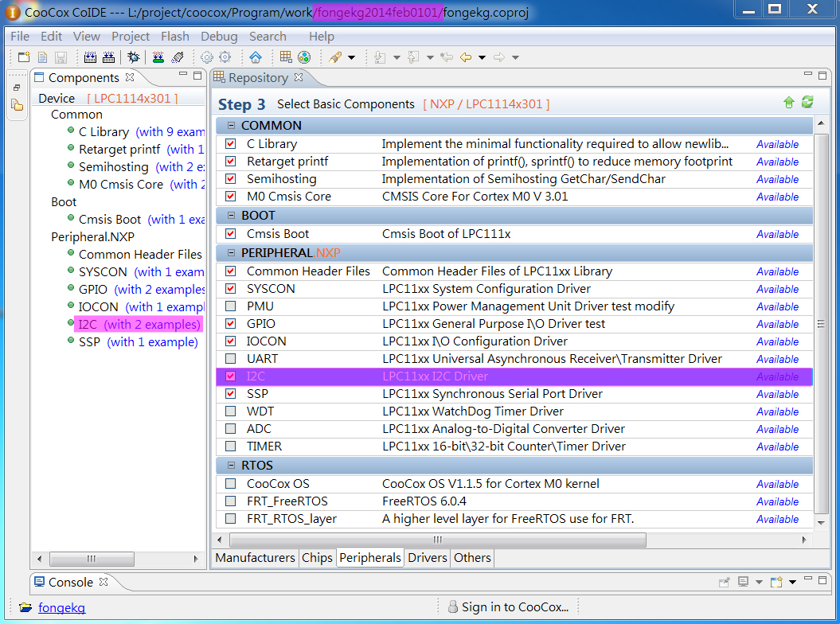Switch to the Drivers tab
This screenshot has height=624, width=840.
click(427, 558)
